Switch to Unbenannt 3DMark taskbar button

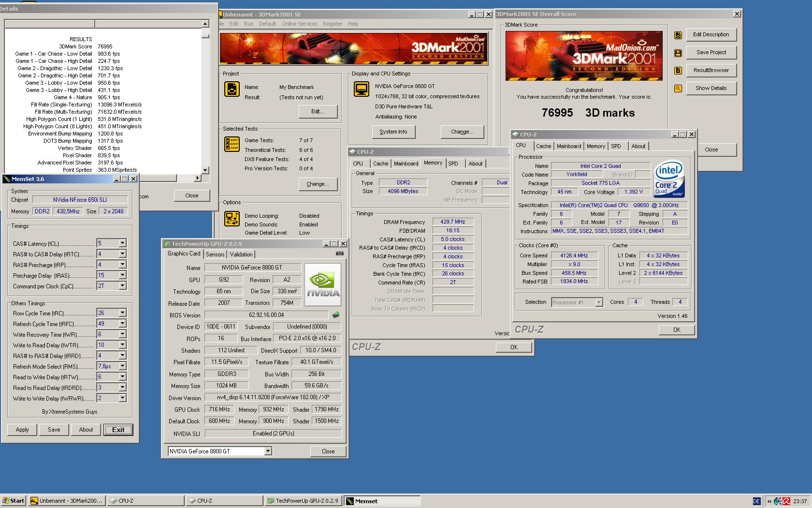(x=66, y=501)
